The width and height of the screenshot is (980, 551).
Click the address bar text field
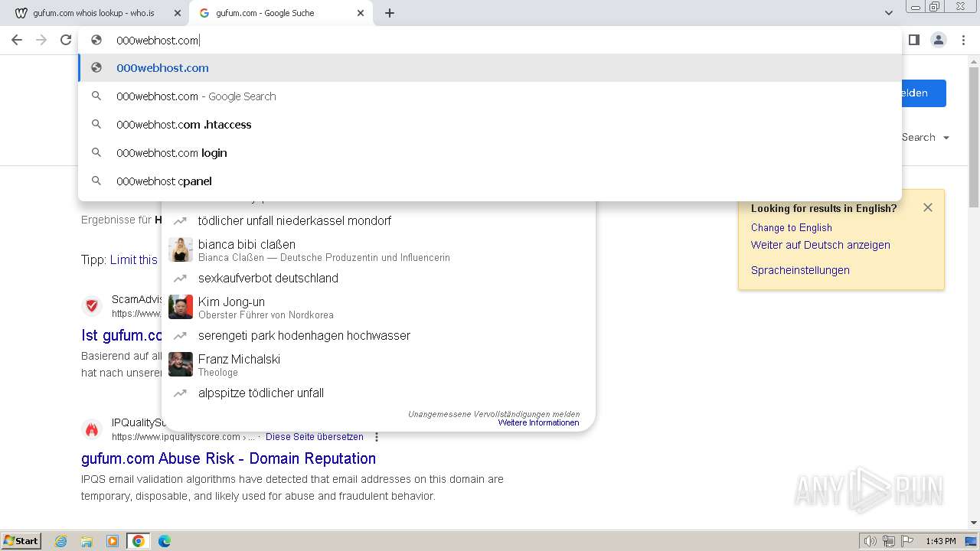[x=490, y=40]
